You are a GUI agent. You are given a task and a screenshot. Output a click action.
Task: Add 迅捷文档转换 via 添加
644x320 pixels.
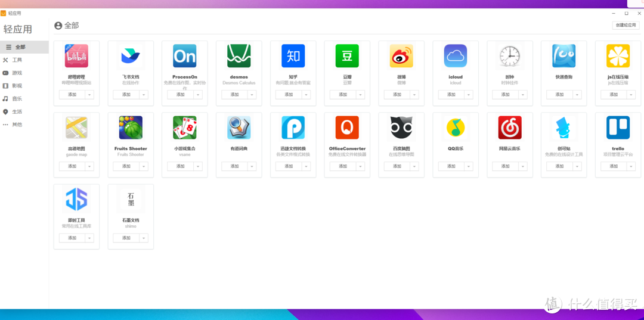(x=289, y=167)
